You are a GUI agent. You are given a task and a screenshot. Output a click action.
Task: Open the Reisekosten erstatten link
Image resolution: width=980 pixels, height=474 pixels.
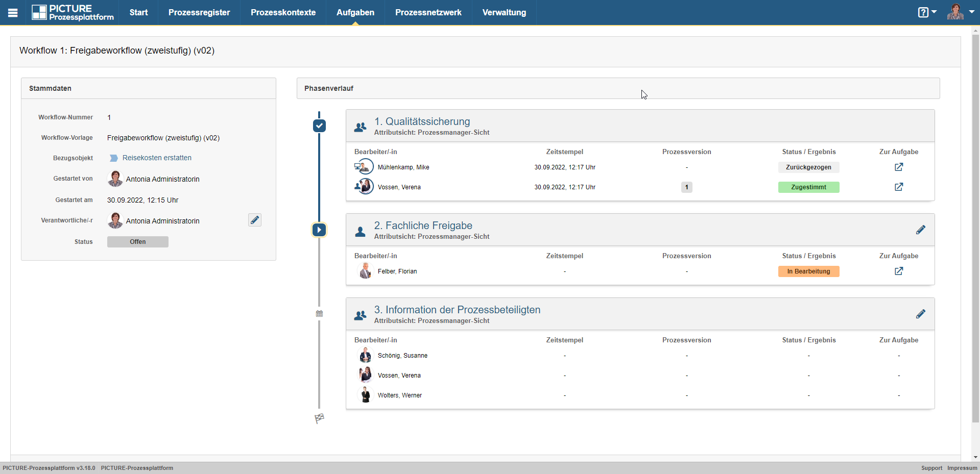click(x=157, y=158)
